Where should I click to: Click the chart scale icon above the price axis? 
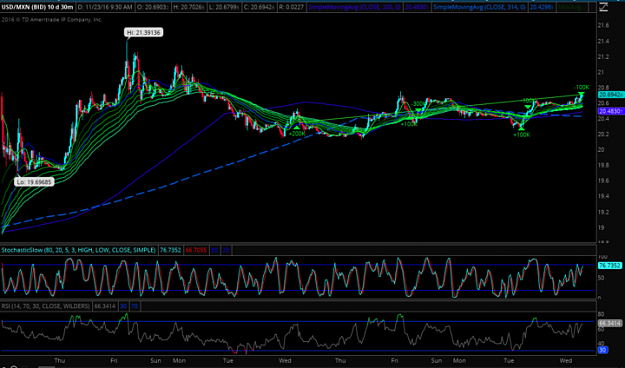pyautogui.click(x=603, y=7)
